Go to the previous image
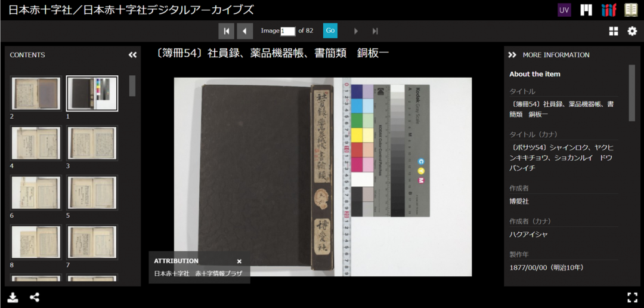This screenshot has width=644, height=308. [x=245, y=31]
